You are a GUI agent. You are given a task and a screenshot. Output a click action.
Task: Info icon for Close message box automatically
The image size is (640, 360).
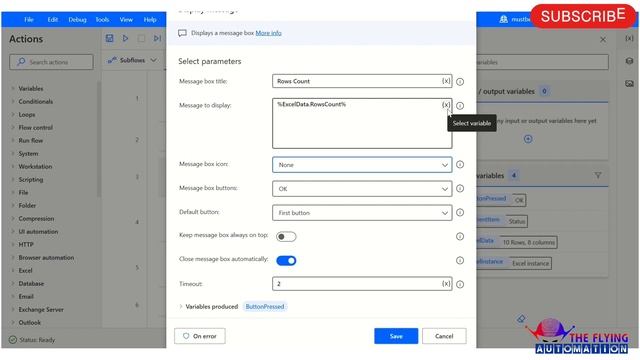[460, 260]
